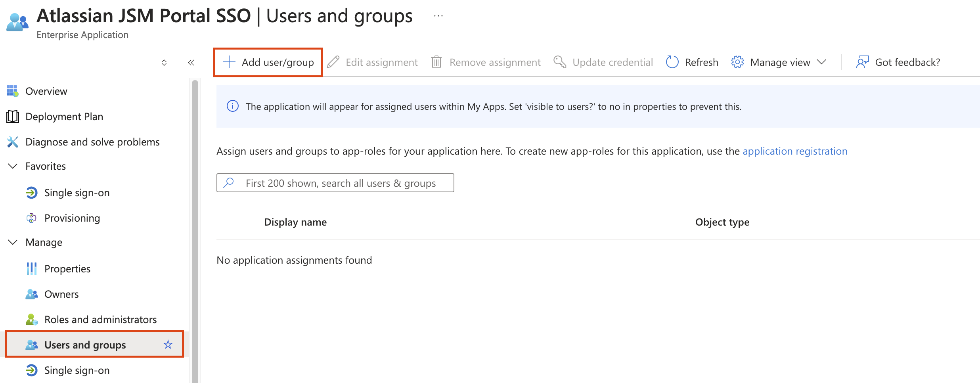This screenshot has width=980, height=383.
Task: Sort by Display name column header
Action: (x=295, y=222)
